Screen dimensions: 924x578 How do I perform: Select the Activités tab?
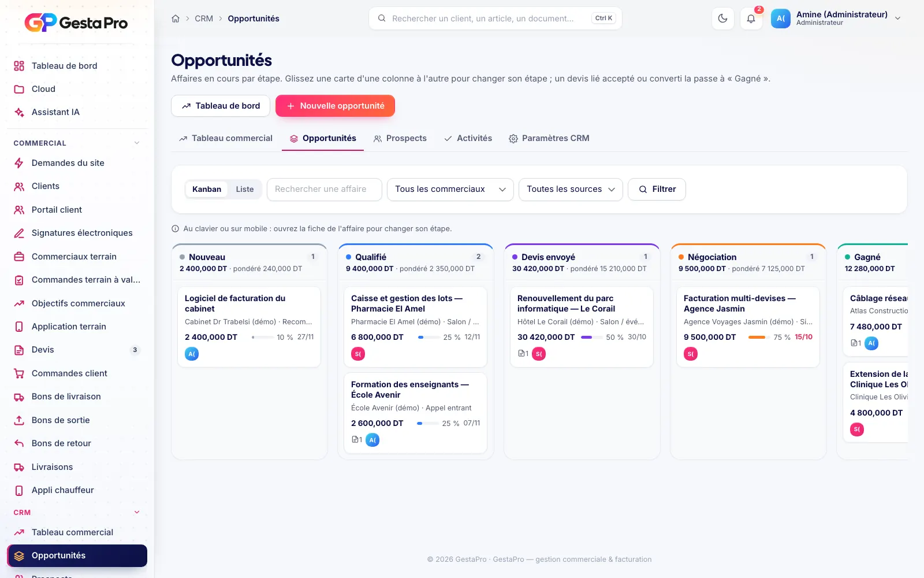pos(468,139)
